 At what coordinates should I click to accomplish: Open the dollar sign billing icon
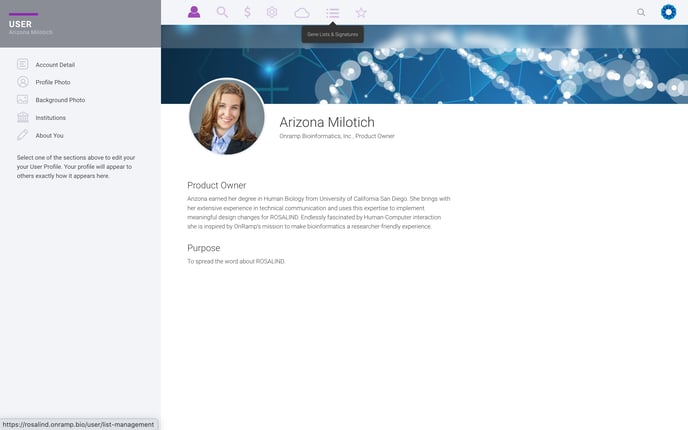pos(247,12)
